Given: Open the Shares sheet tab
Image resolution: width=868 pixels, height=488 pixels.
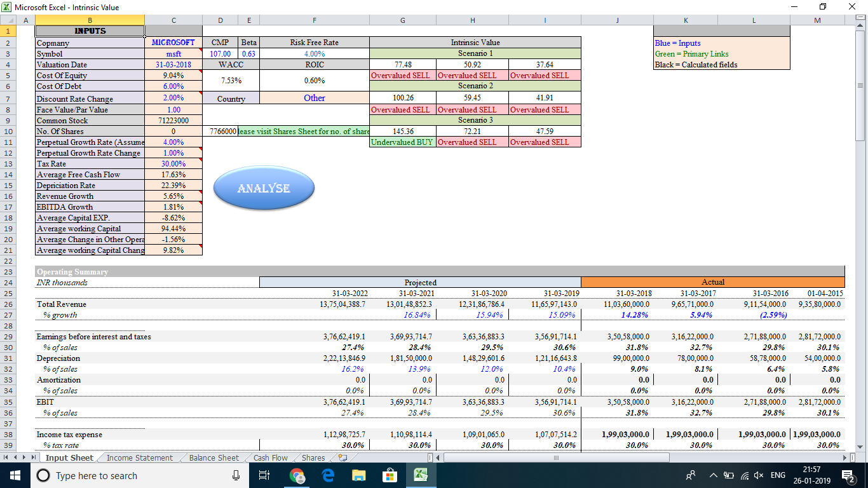Looking at the screenshot, I should 313,457.
